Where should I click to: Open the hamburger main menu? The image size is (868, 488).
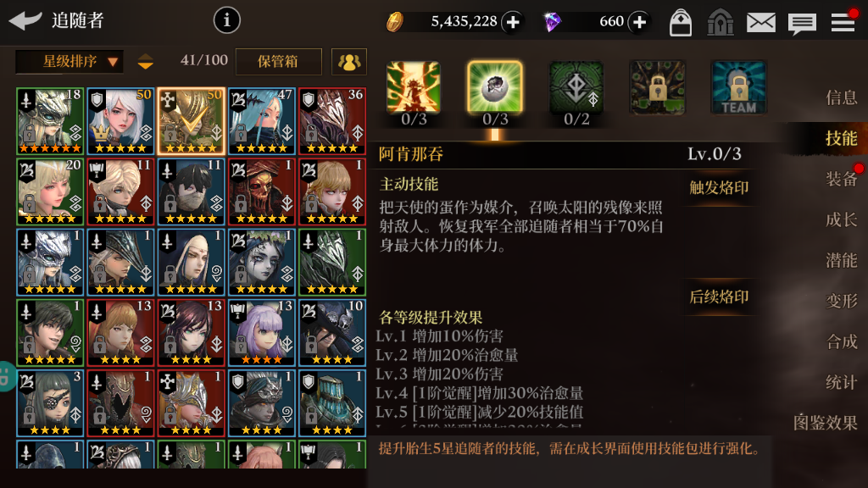843,22
